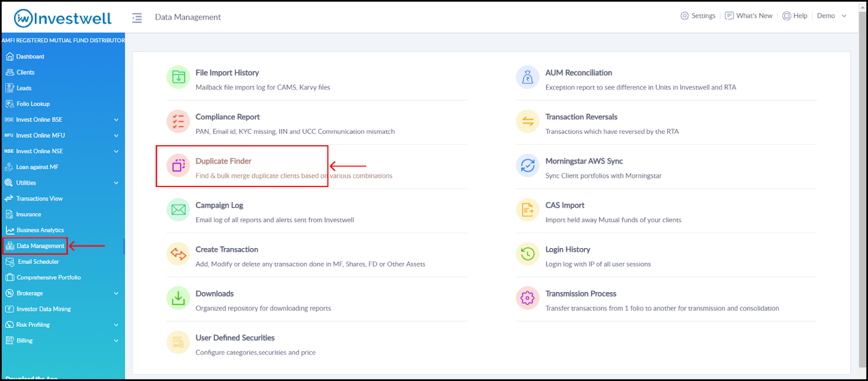Screen dimensions: 868x381
Task: Open Compliance Report link
Action: click(228, 117)
